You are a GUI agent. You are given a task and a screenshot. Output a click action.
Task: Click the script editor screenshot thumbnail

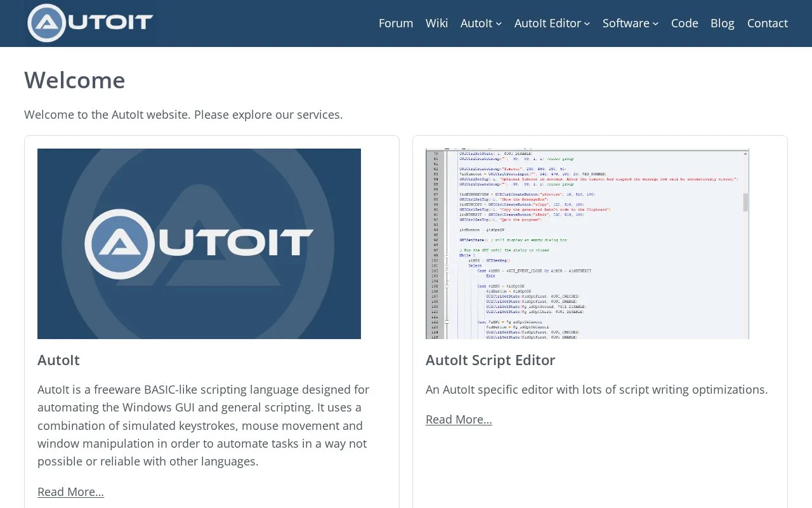(x=587, y=244)
